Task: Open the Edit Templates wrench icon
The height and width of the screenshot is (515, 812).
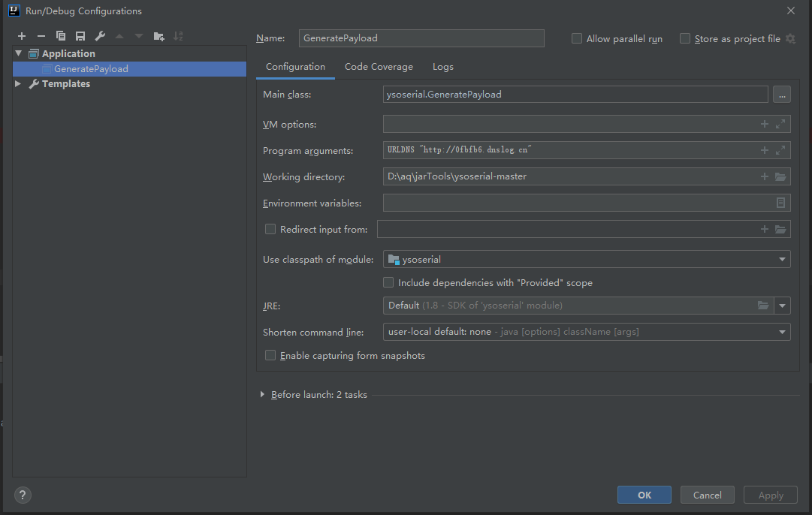Action: click(100, 36)
